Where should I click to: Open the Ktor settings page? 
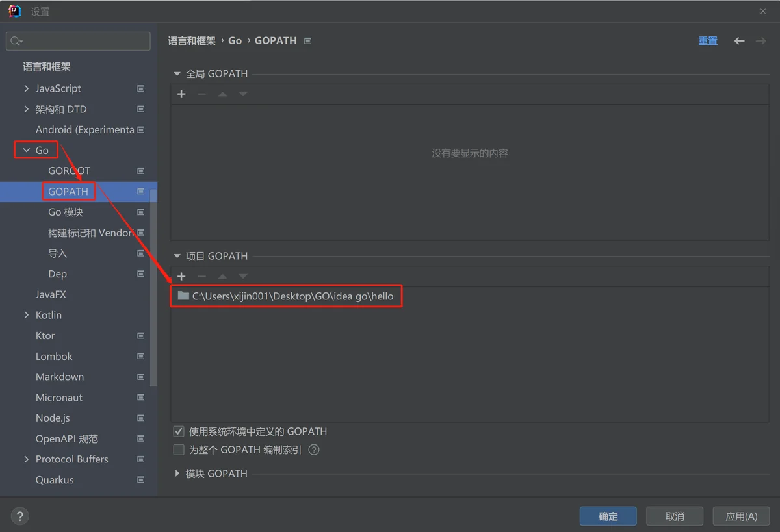point(45,336)
